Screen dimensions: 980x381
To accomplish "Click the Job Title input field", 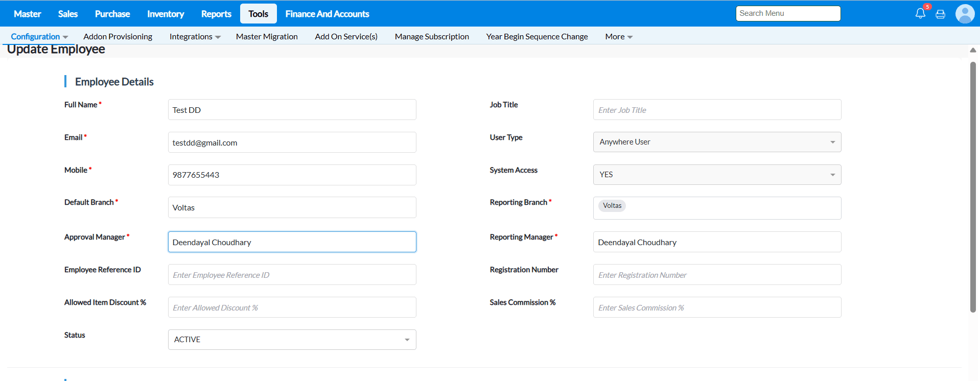I will pos(717,110).
